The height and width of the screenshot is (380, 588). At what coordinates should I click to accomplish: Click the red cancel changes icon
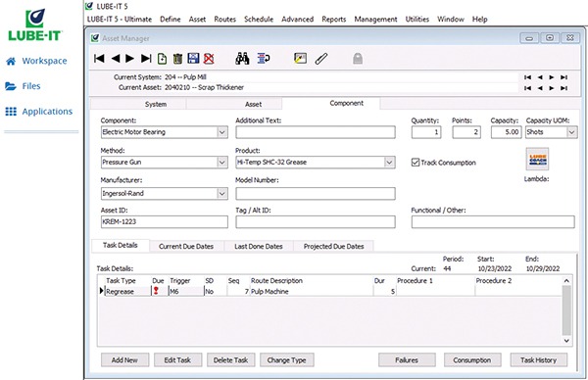point(209,59)
